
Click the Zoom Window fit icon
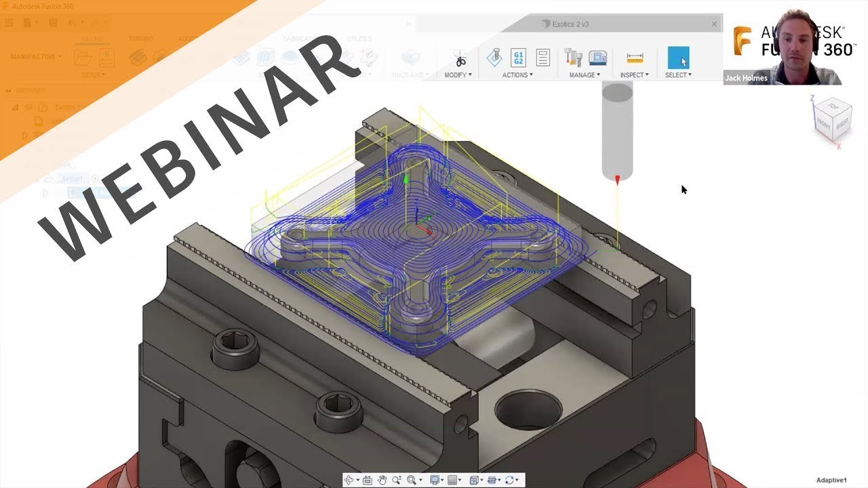tap(412, 480)
